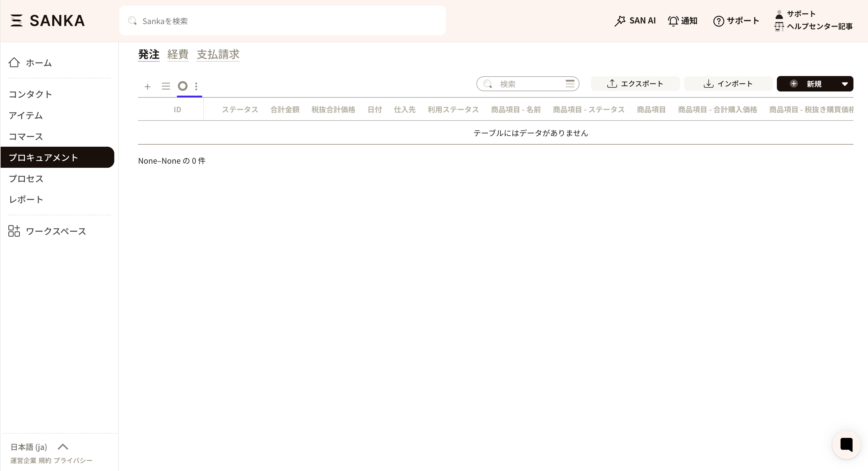Open filter options in table search box
Viewport: 868px width, 471px height.
click(570, 84)
